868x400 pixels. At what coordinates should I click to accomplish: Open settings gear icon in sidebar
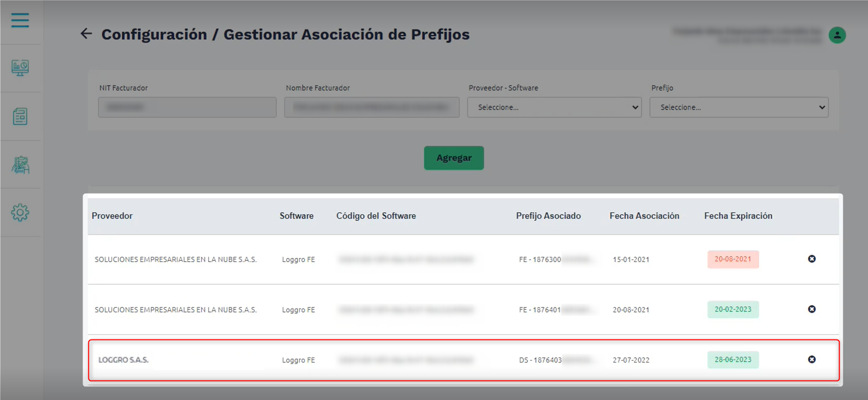coord(20,213)
